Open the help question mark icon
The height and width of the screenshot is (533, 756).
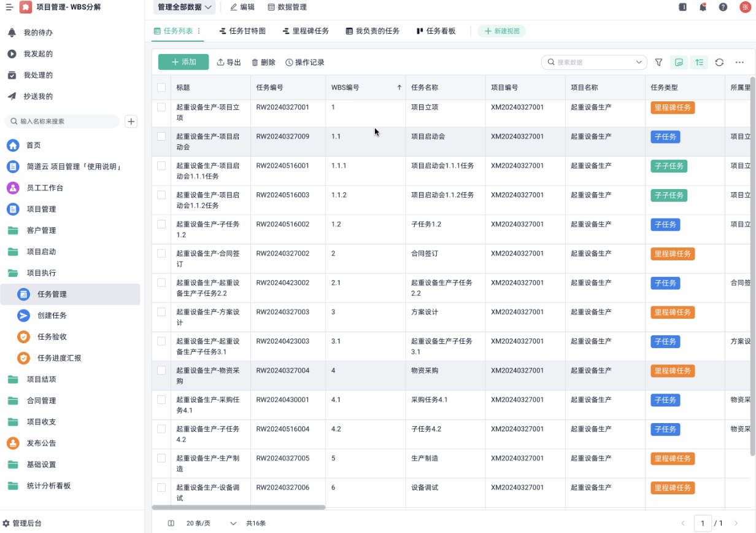pyautogui.click(x=723, y=7)
